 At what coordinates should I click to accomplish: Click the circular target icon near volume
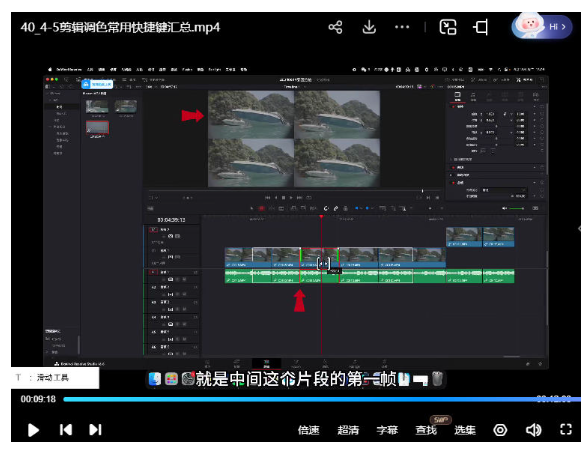pyautogui.click(x=500, y=430)
